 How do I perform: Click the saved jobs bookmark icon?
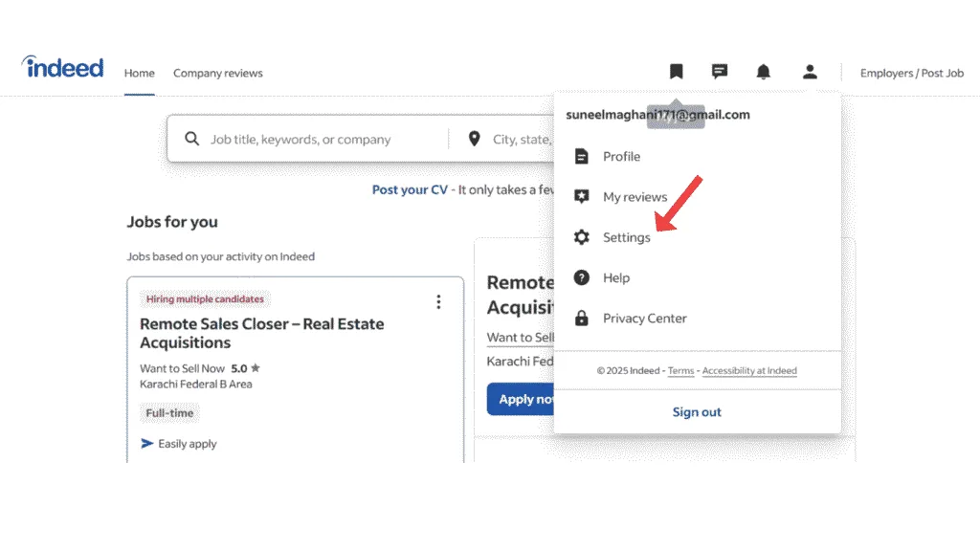pyautogui.click(x=677, y=72)
